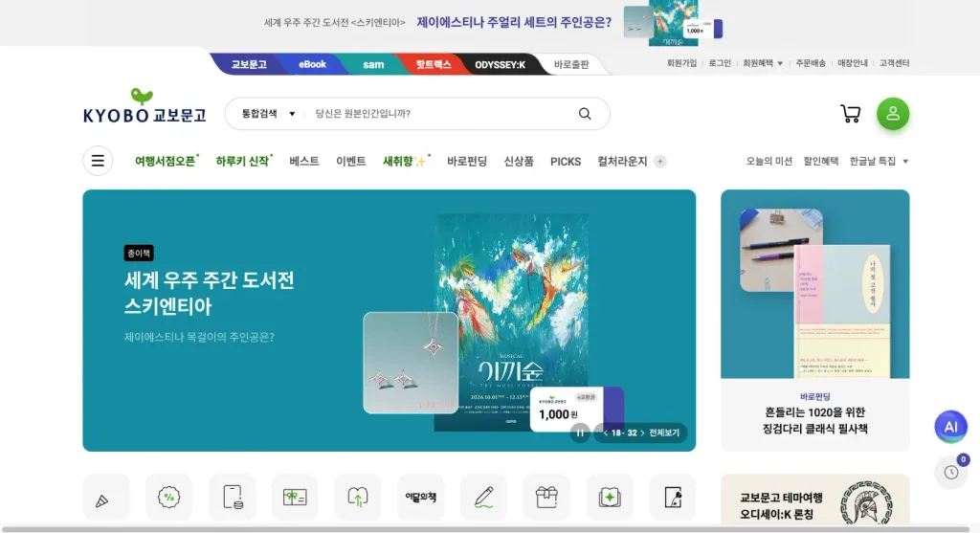Open the sparkle book shortcut icon
The width and height of the screenshot is (980, 533).
tap(610, 498)
